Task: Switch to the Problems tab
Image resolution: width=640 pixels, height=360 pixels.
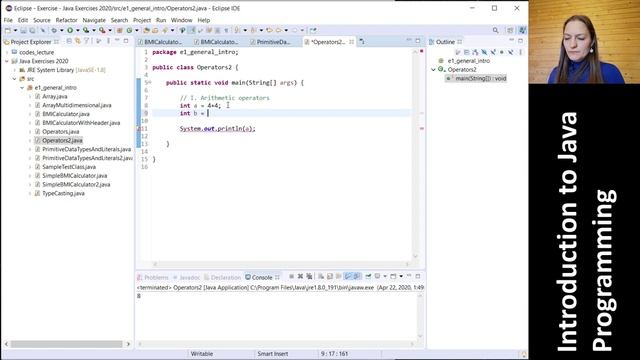Action: 153,277
